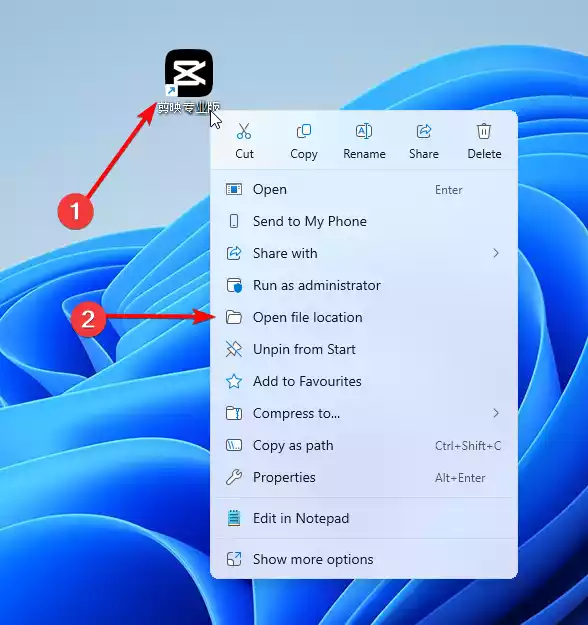Click the Copy icon in context menu
Screen dimensions: 588x625
click(x=304, y=131)
